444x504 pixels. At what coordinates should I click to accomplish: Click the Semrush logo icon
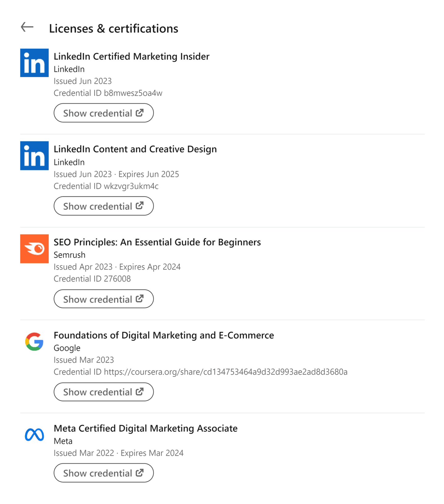34,249
